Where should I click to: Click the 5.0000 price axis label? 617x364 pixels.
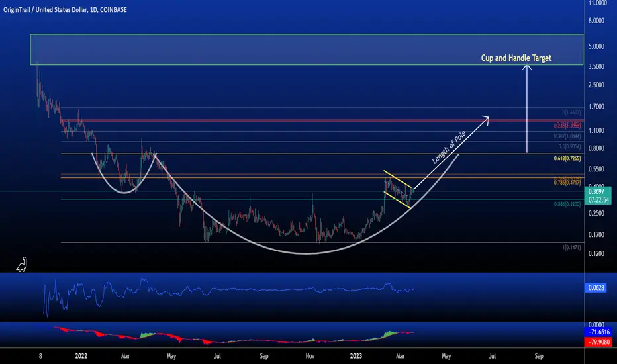click(x=596, y=46)
